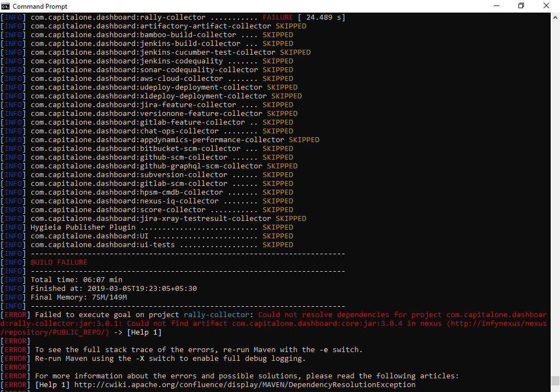The height and width of the screenshot is (392, 560).
Task: Click the Command Prompt icon in the title bar
Action: point(5,7)
